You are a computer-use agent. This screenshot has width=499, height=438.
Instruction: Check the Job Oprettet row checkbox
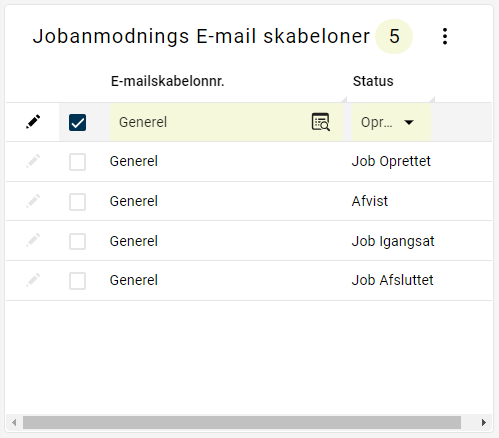click(x=77, y=162)
